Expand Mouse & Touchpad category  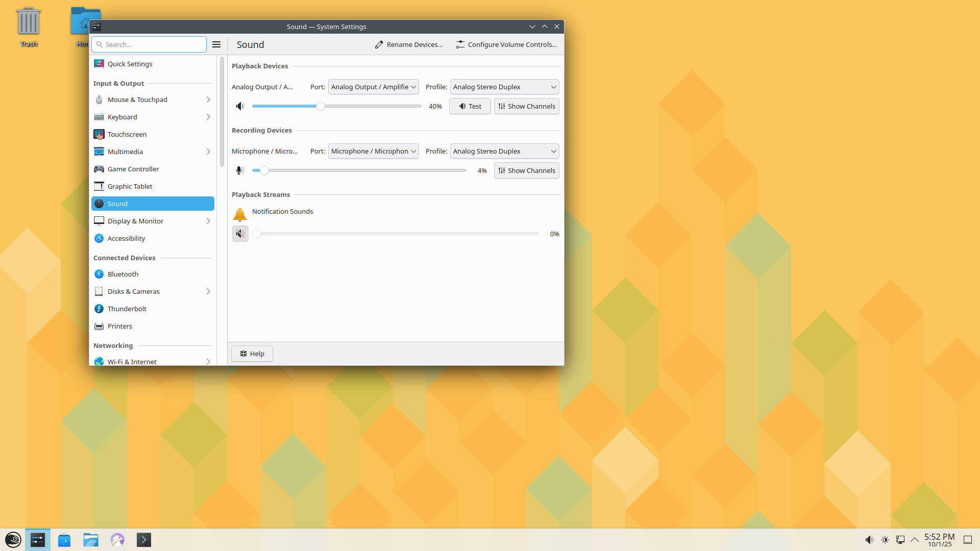point(153,99)
